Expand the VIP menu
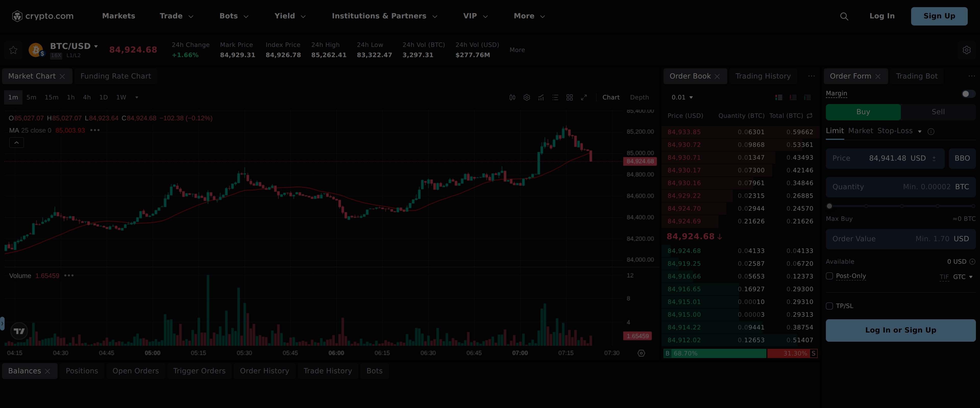 (x=475, y=16)
